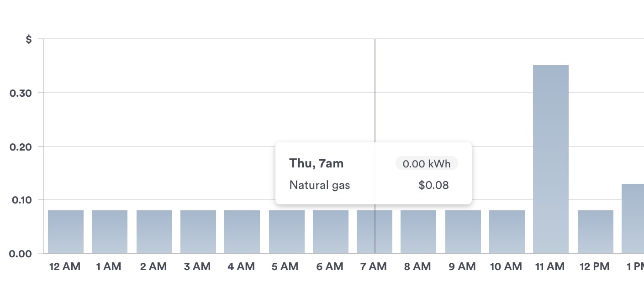Click the tall 11 AM bar
The width and height of the screenshot is (644, 292).
coord(551,160)
